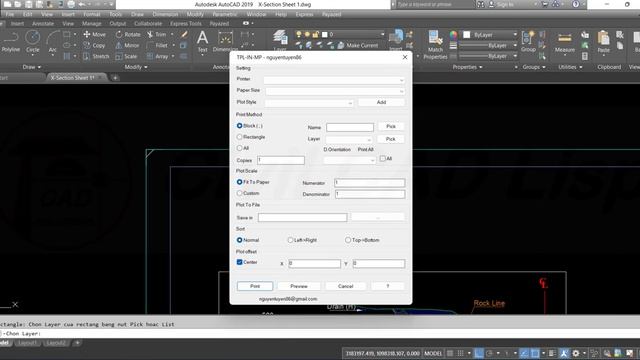The height and width of the screenshot is (360, 640).
Task: Check the Print All 'All' checkbox
Action: pos(382,158)
